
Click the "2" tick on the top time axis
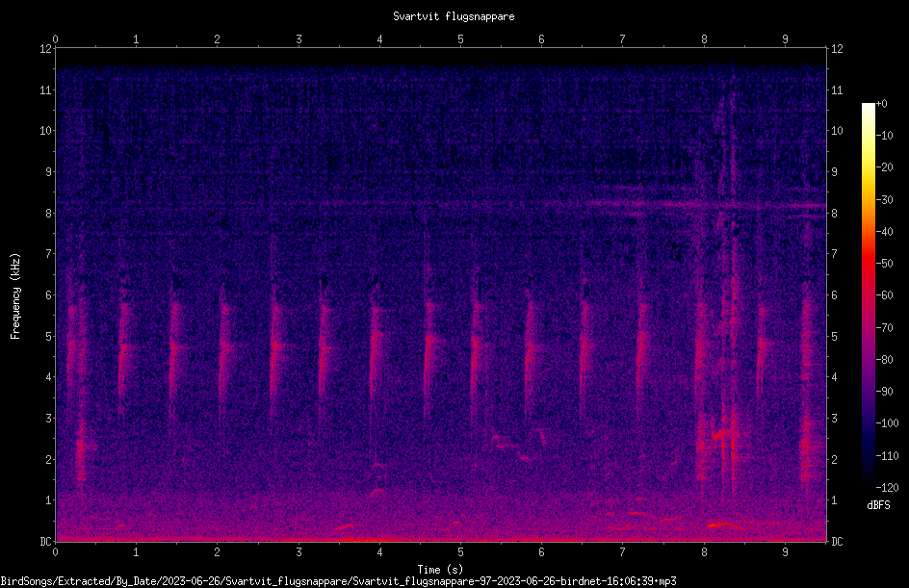tap(218, 39)
